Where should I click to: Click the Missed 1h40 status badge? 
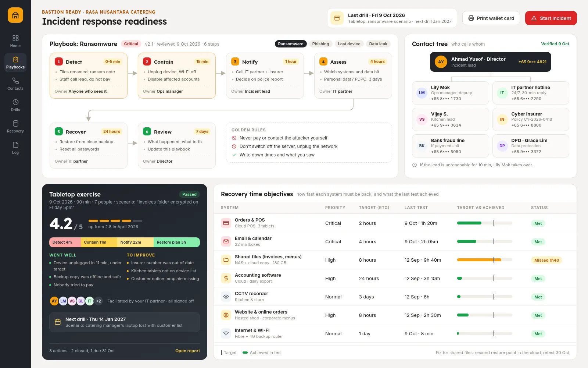pyautogui.click(x=546, y=260)
